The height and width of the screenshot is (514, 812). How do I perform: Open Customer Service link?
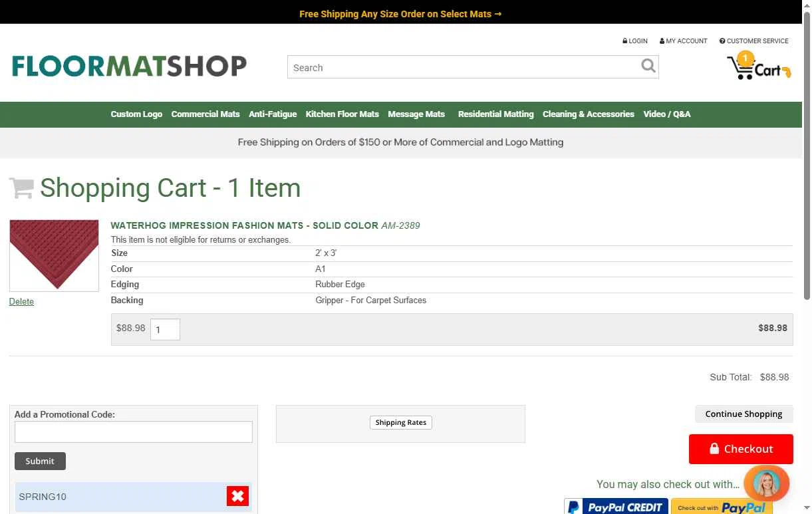(754, 41)
